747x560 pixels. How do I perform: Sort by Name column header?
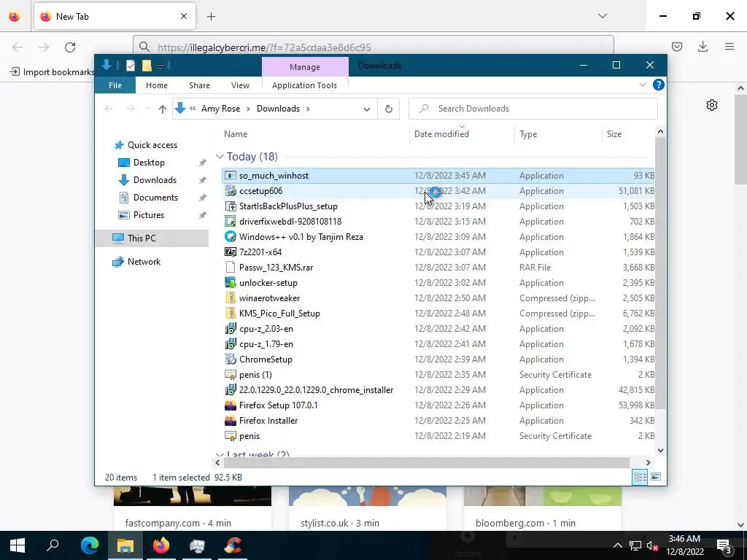click(x=236, y=134)
